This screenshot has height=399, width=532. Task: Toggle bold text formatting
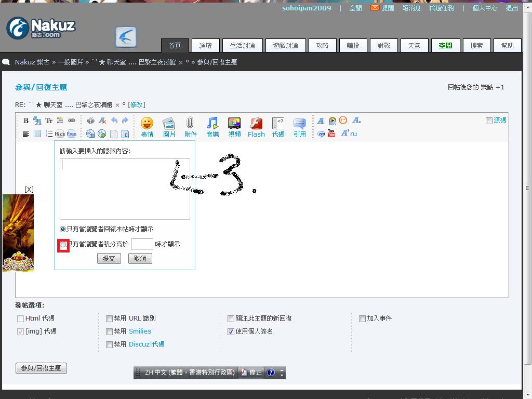click(26, 121)
